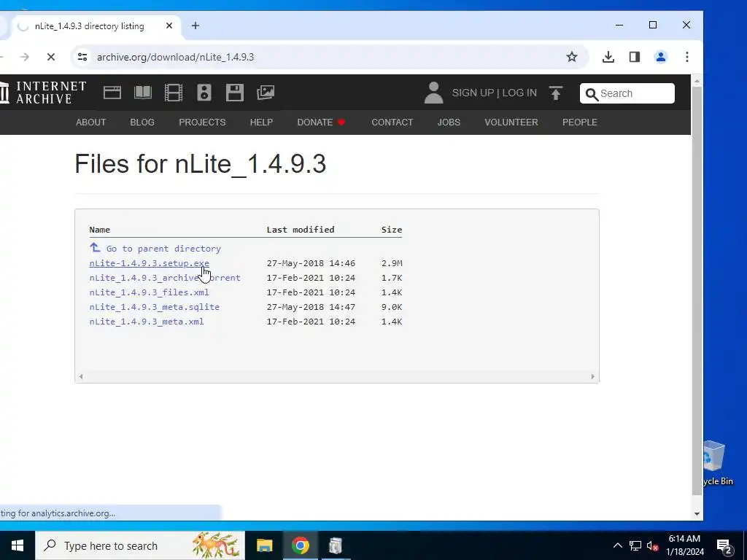This screenshot has height=560, width=747.
Task: Open the JOBS menu item
Action: (x=449, y=122)
